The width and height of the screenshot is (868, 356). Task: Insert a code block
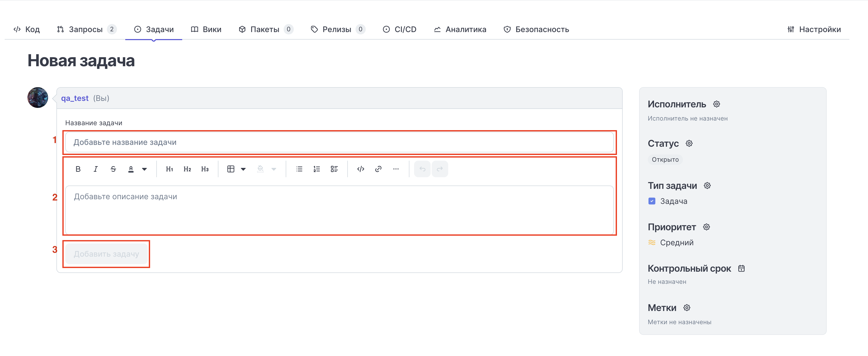point(361,169)
